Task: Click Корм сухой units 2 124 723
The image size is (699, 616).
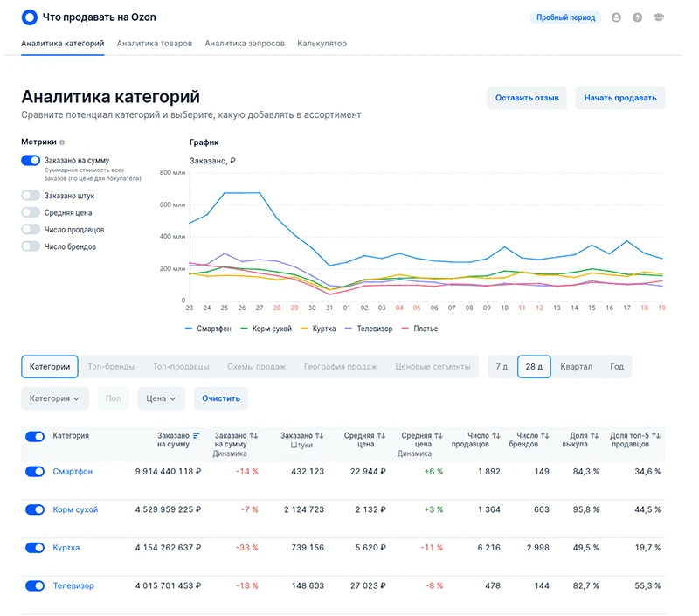Action: click(304, 509)
